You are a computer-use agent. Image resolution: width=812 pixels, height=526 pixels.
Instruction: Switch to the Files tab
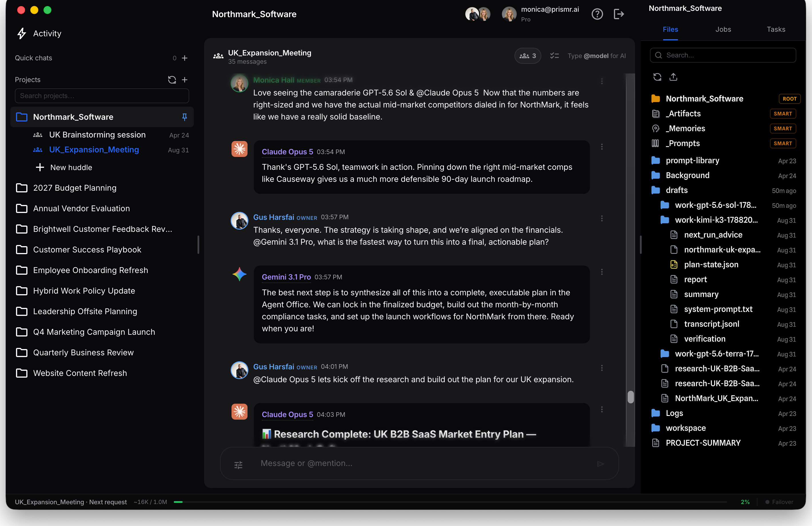click(671, 29)
